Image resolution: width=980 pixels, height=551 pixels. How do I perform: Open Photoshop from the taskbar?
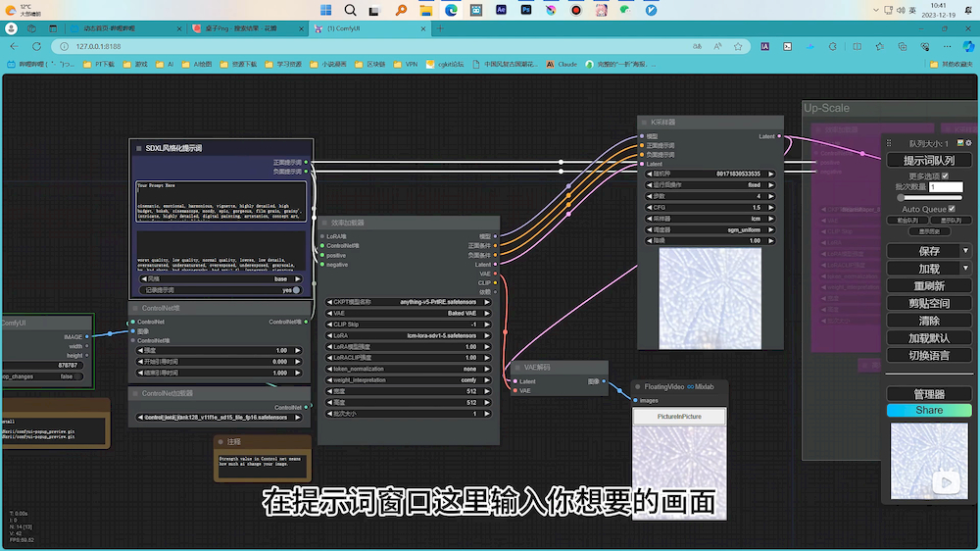(526, 10)
